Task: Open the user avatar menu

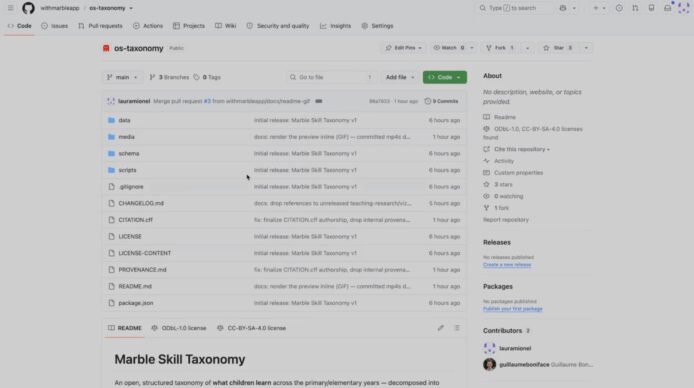Action: pos(683,8)
